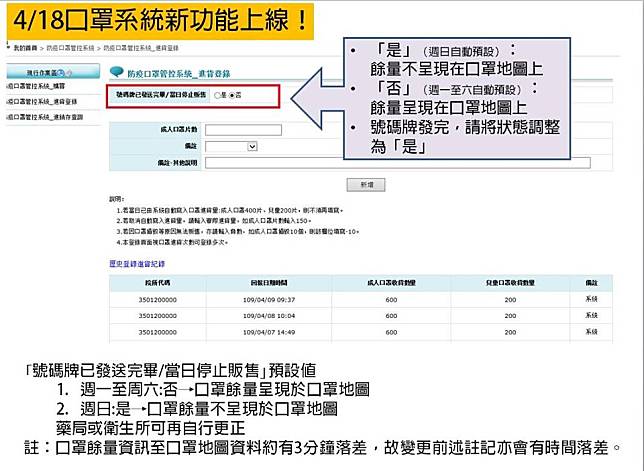This screenshot has width=644, height=471.
Task: Open sidebar item 防疫口罩管控系統_進貨登錄
Action: [42, 101]
